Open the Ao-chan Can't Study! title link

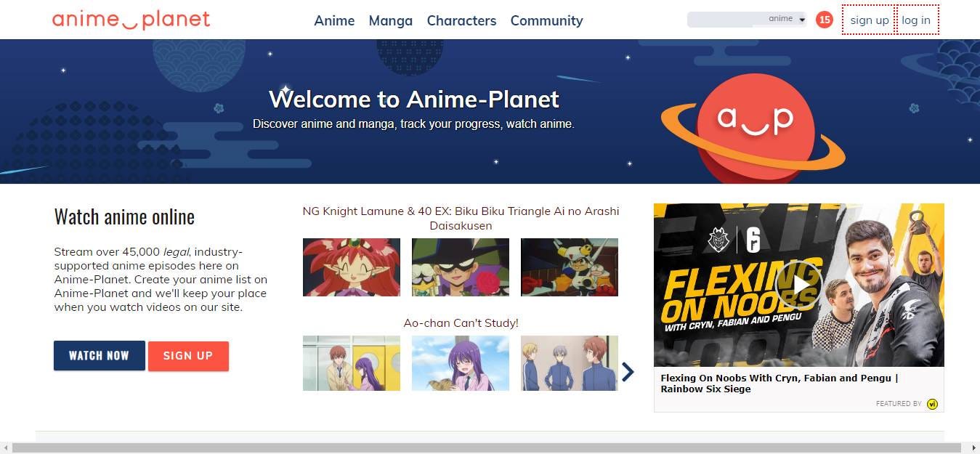461,323
